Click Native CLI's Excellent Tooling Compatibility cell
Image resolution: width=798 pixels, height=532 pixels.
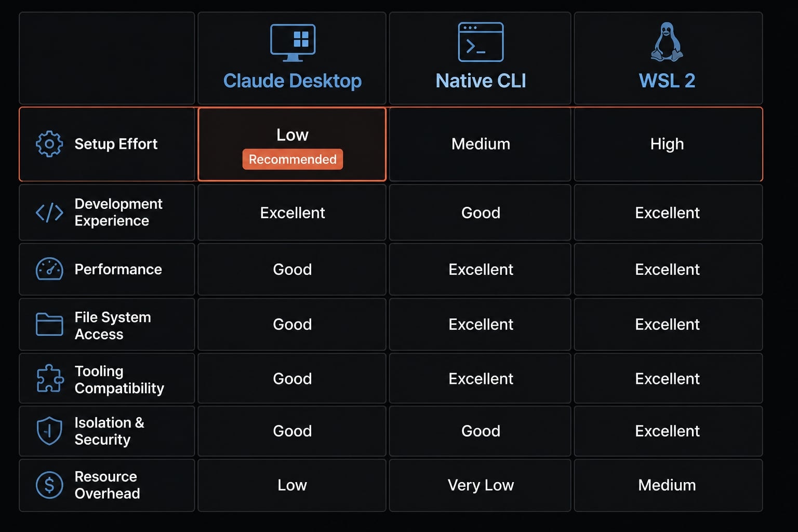pos(481,379)
